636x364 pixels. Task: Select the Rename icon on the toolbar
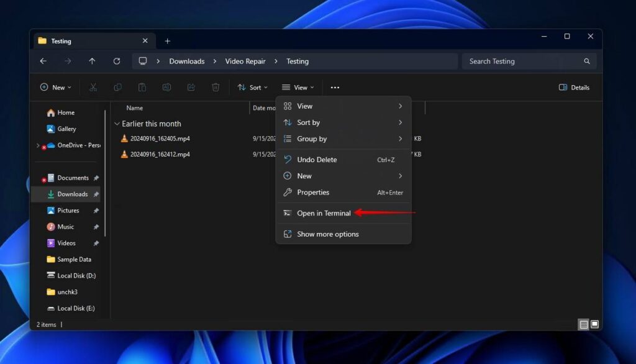point(166,87)
